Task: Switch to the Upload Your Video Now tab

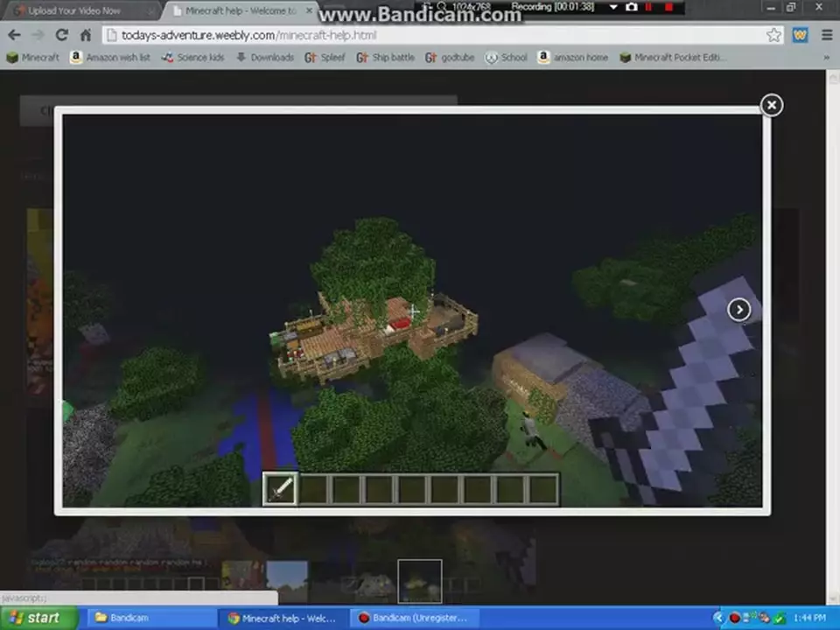Action: (80, 10)
